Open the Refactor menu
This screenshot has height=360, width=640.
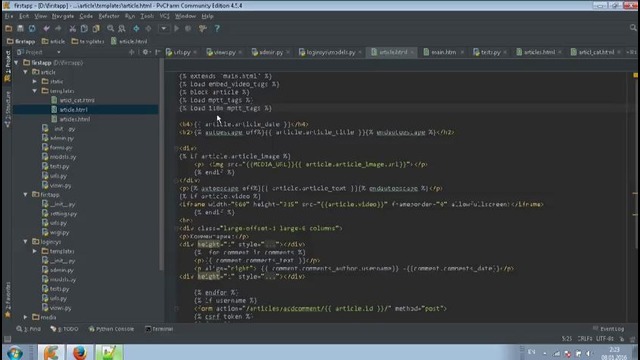(x=109, y=16)
